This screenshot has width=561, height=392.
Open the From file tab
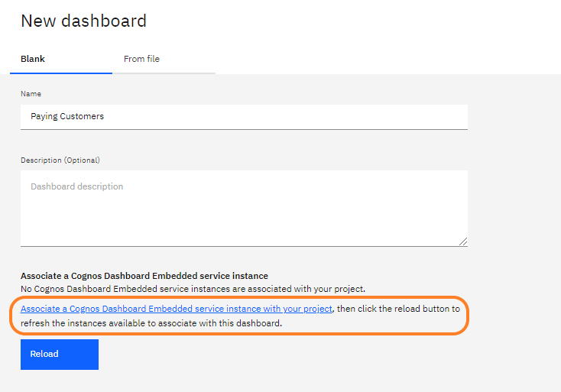(141, 59)
